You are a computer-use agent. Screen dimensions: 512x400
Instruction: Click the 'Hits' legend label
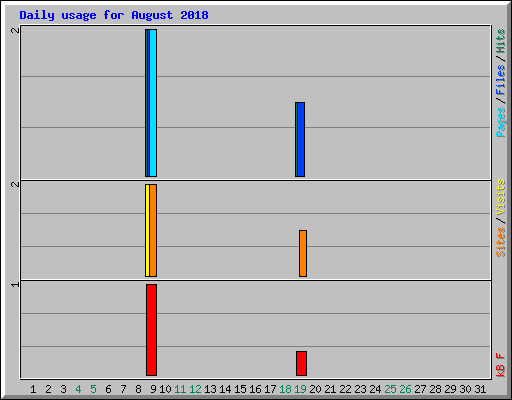500,41
